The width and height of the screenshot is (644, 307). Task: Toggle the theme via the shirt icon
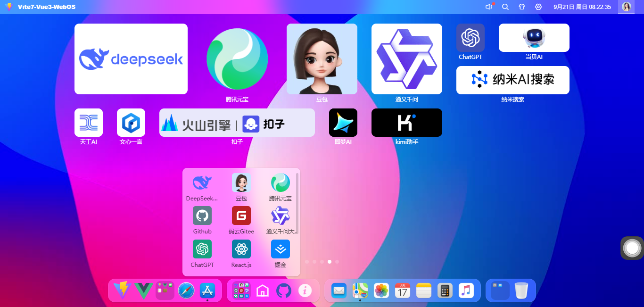click(x=522, y=7)
